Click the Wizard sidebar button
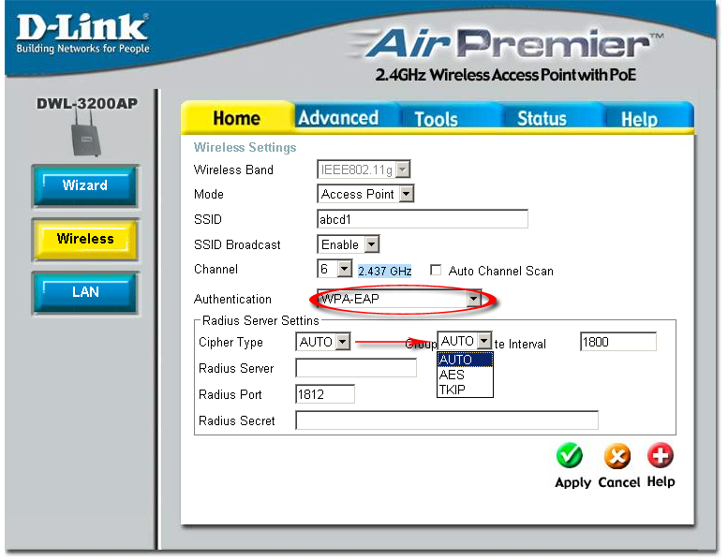 (85, 185)
